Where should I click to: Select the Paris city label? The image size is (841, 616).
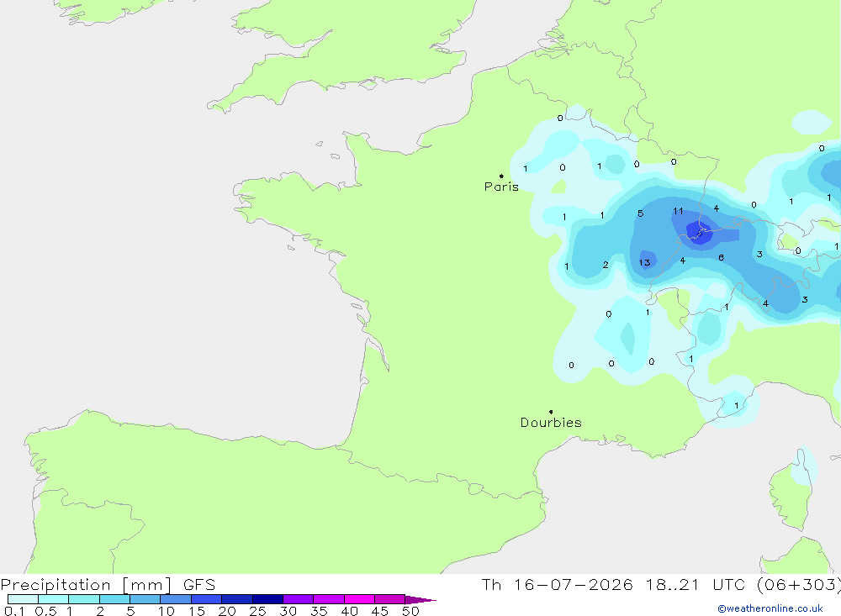[501, 187]
